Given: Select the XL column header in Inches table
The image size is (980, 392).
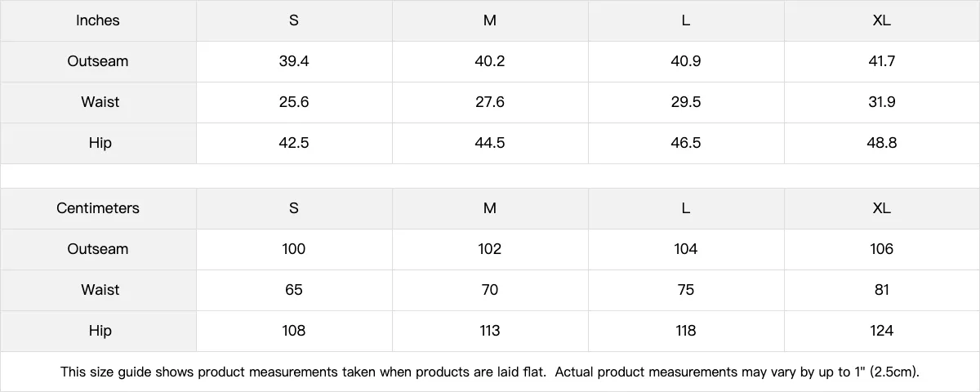Looking at the screenshot, I should point(881,20).
